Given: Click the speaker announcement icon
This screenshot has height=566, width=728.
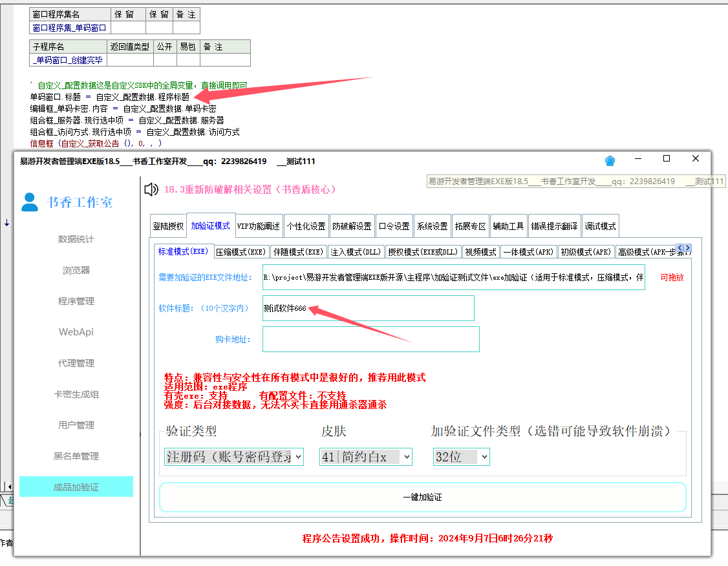Looking at the screenshot, I should [x=151, y=189].
